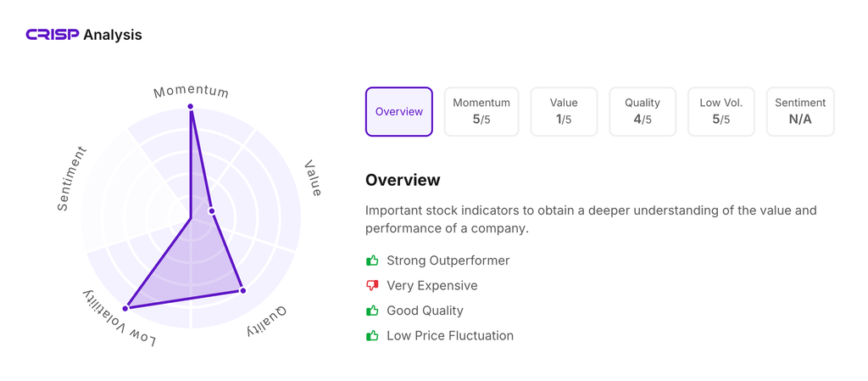Click thumbs-down icon beside Very Expensive
This screenshot has width=868, height=381.
[x=372, y=286]
